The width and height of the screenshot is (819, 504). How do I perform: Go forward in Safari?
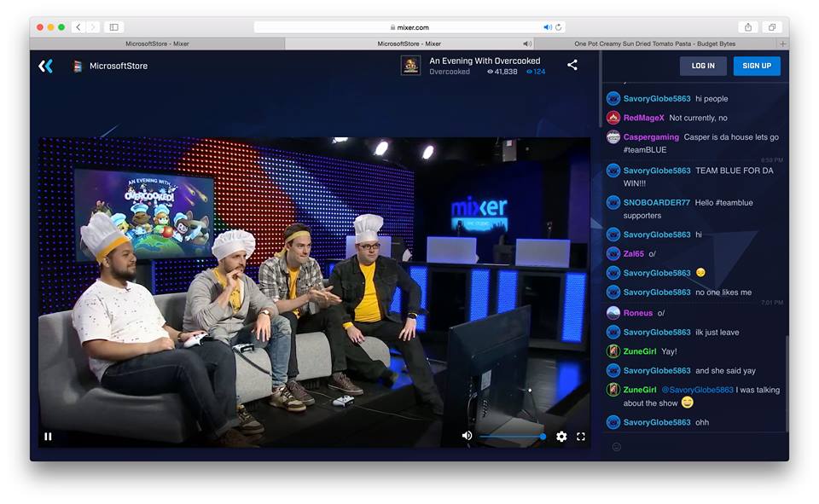click(92, 27)
